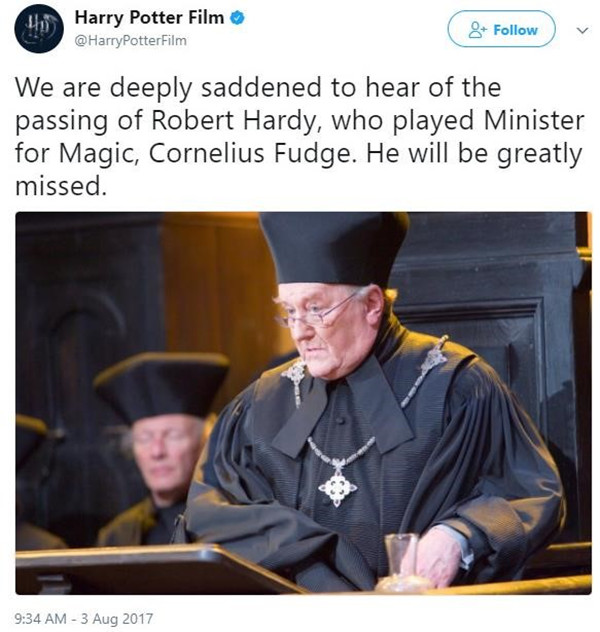This screenshot has height=632, width=600.
Task: Expand the tweet options chevron
Action: click(582, 30)
